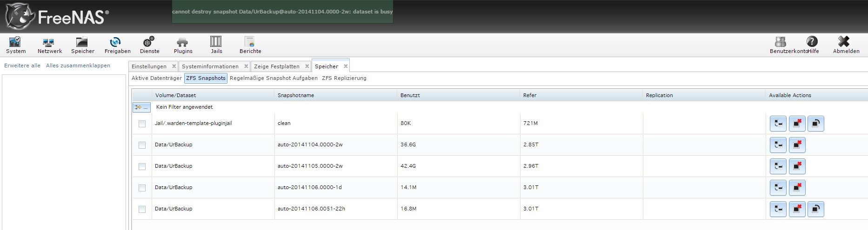
Task: Destroy snapshot auto-20141104.0000-2w
Action: click(797, 145)
